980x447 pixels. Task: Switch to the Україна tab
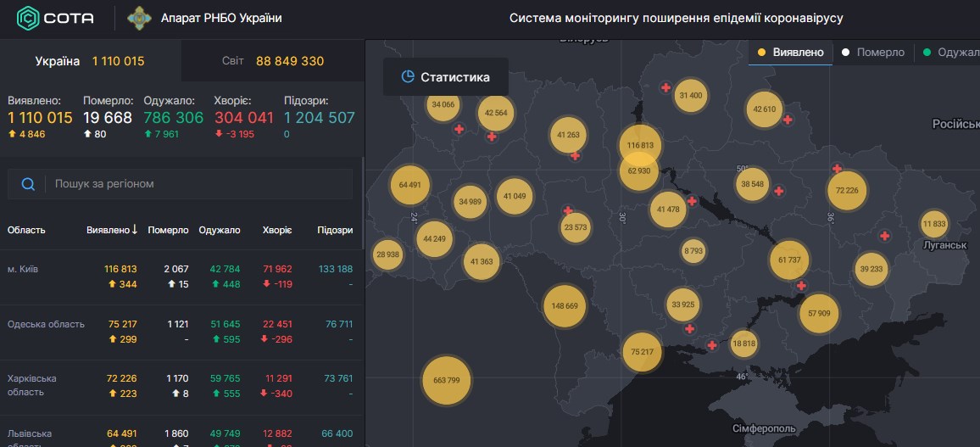coord(91,61)
